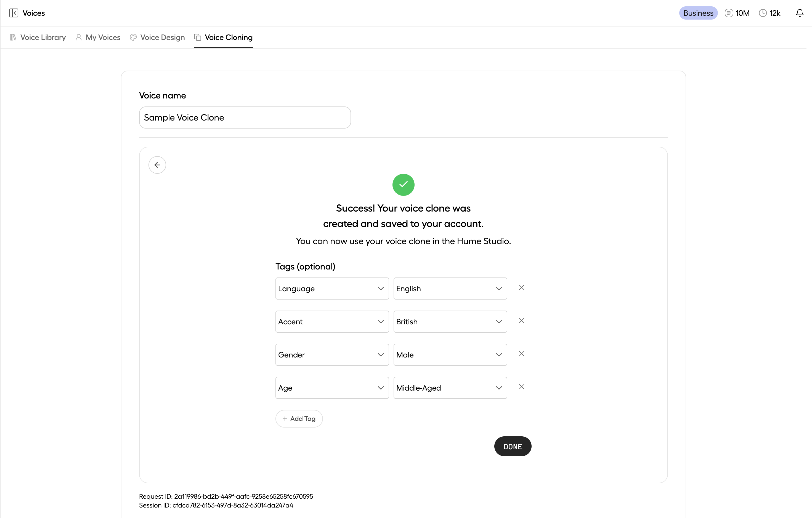This screenshot has width=812, height=518.
Task: Open the Middle-Aged value dropdown
Action: 450,388
